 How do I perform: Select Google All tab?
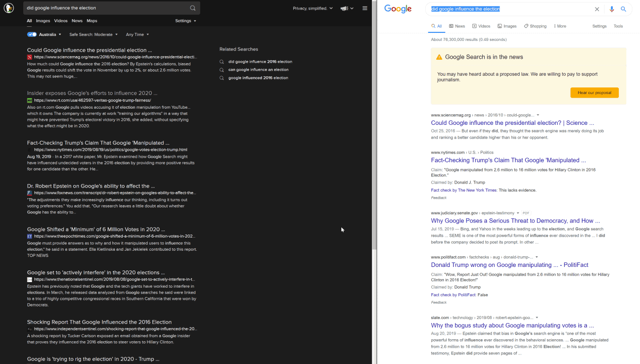(x=436, y=26)
